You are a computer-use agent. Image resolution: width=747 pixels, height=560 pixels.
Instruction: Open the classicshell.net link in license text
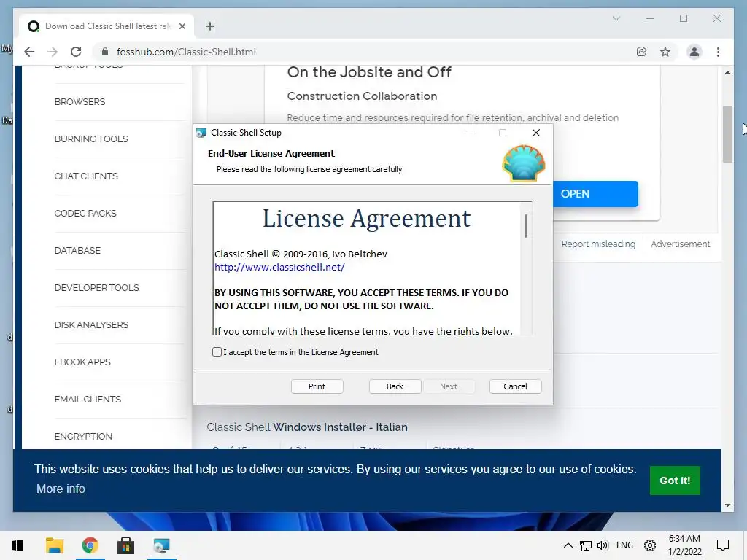[x=279, y=267]
